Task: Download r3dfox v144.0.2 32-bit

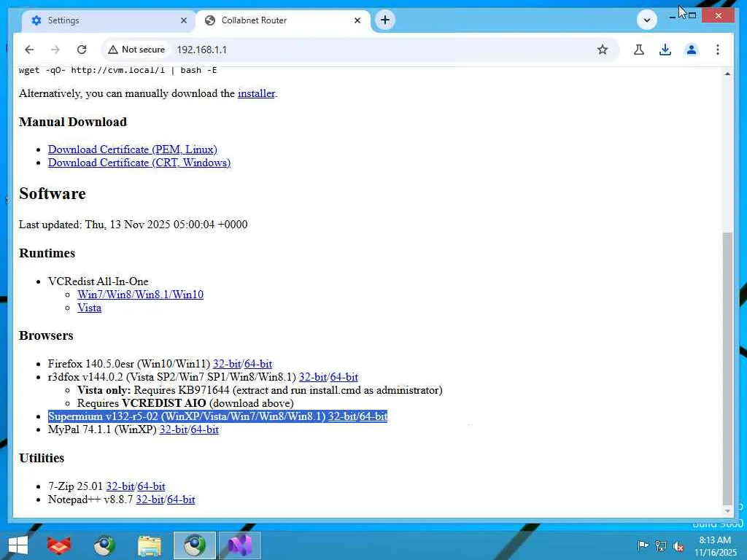Action: [313, 378]
